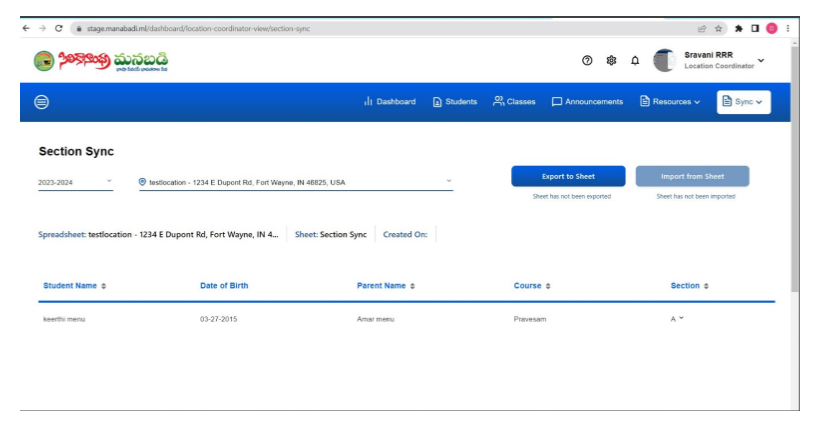The image size is (813, 428).
Task: Go to the Dashboard nav item
Action: (389, 102)
